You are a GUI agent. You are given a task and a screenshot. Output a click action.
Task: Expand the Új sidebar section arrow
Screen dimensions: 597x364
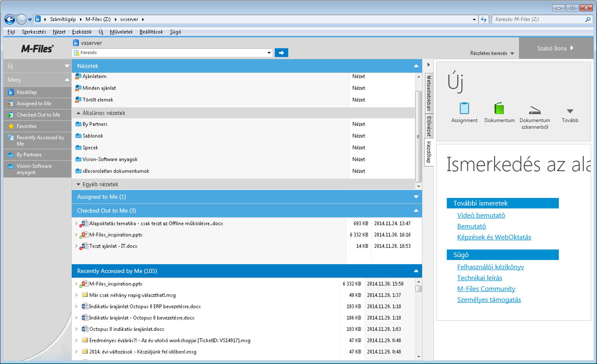67,66
